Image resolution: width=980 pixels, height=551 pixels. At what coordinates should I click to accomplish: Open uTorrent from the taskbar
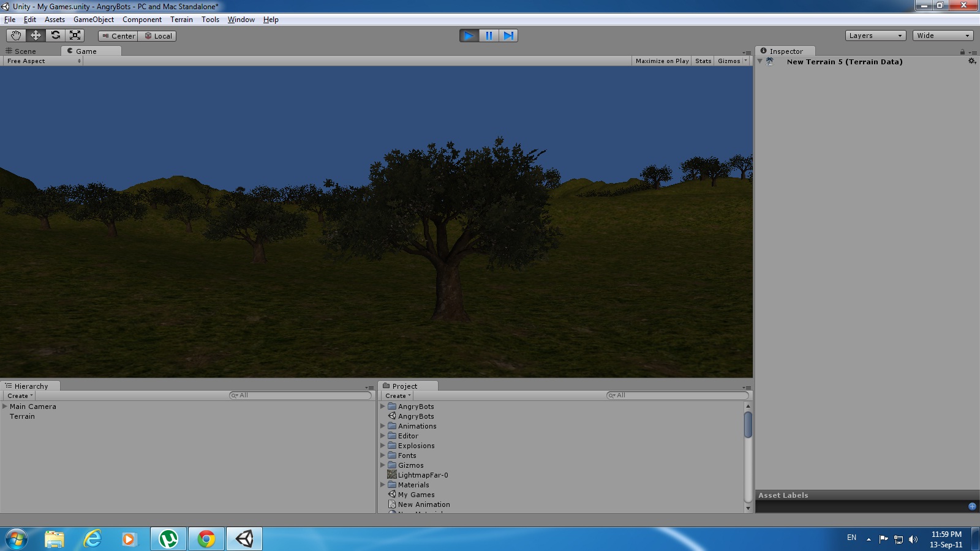[168, 539]
